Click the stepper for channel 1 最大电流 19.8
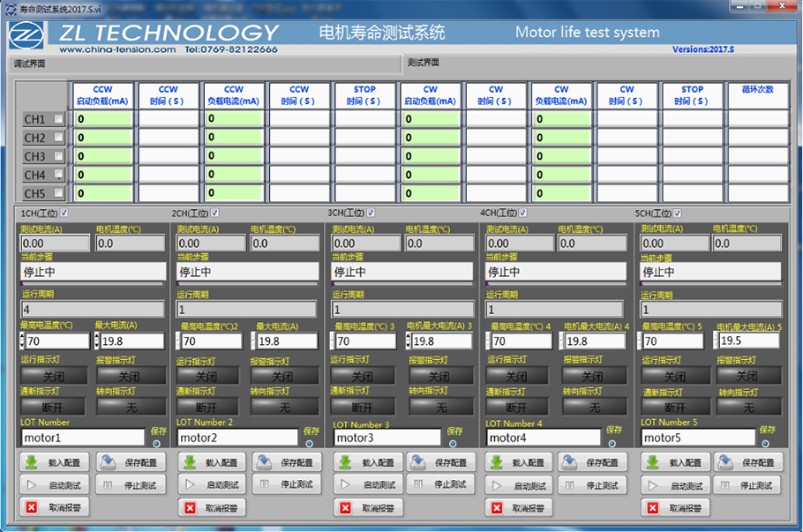 pyautogui.click(x=97, y=341)
